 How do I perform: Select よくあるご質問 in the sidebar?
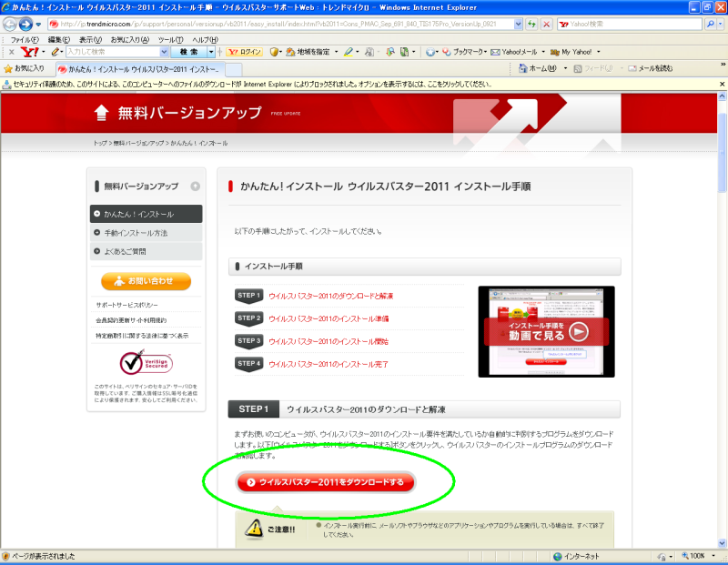(x=147, y=251)
